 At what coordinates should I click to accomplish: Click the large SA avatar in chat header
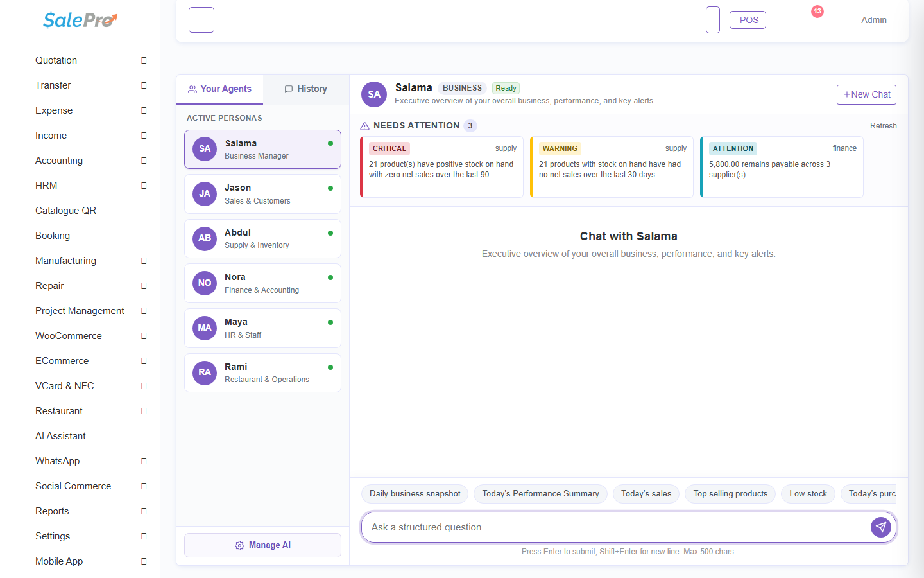(374, 94)
